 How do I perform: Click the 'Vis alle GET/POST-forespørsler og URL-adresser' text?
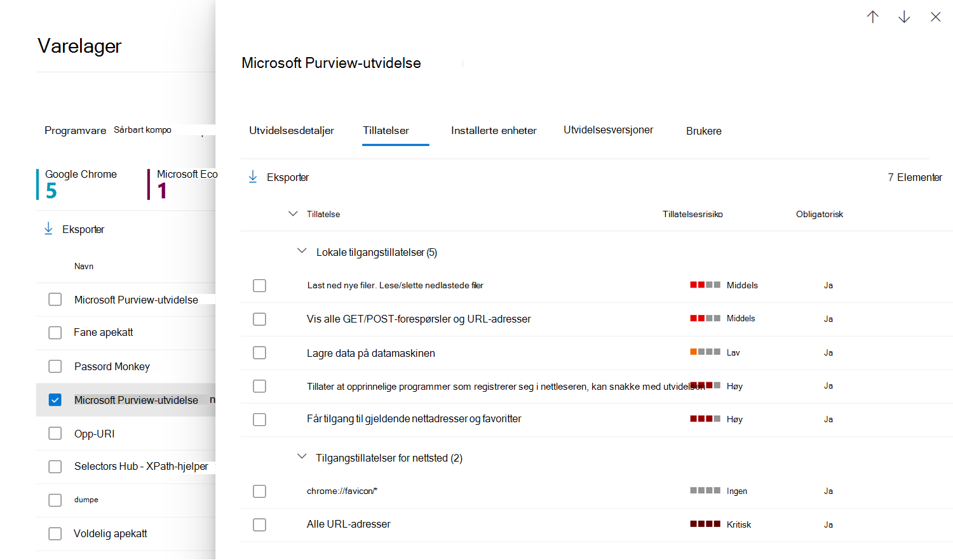[x=419, y=319]
